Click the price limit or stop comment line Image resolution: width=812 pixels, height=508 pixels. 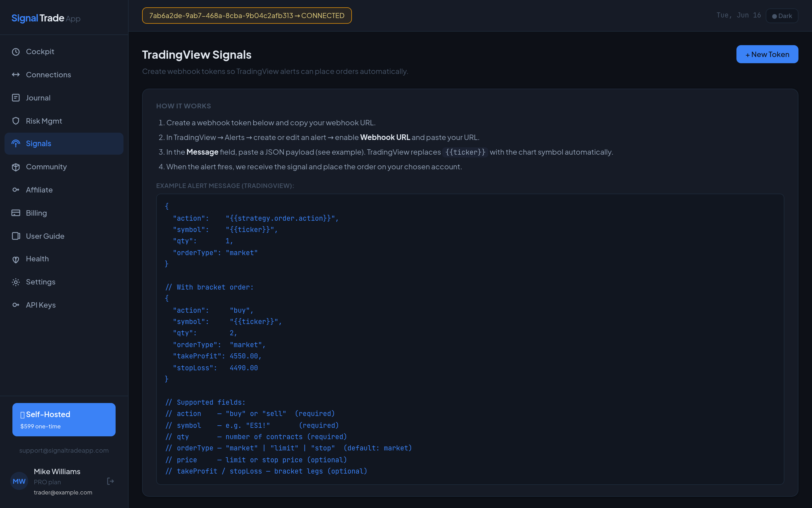pyautogui.click(x=256, y=460)
